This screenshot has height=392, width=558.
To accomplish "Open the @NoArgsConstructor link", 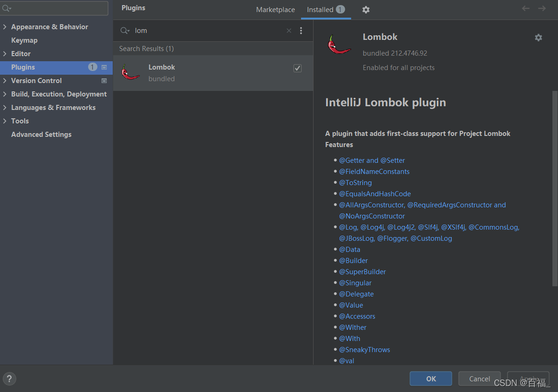I will click(x=372, y=216).
